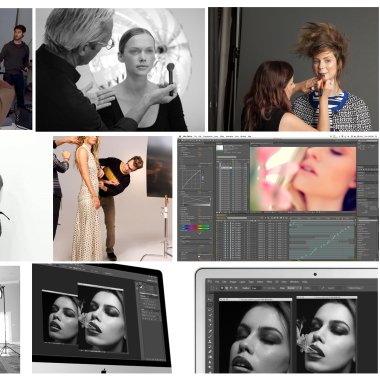Click the Intersect with Selection mode icon
Viewport: 380px width, 380px height.
236,288
